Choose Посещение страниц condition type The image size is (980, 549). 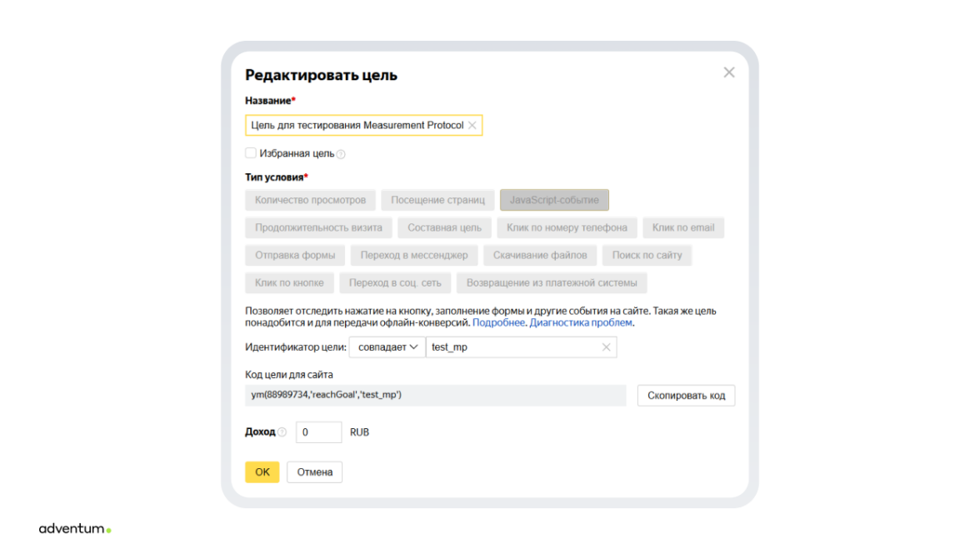tap(437, 200)
